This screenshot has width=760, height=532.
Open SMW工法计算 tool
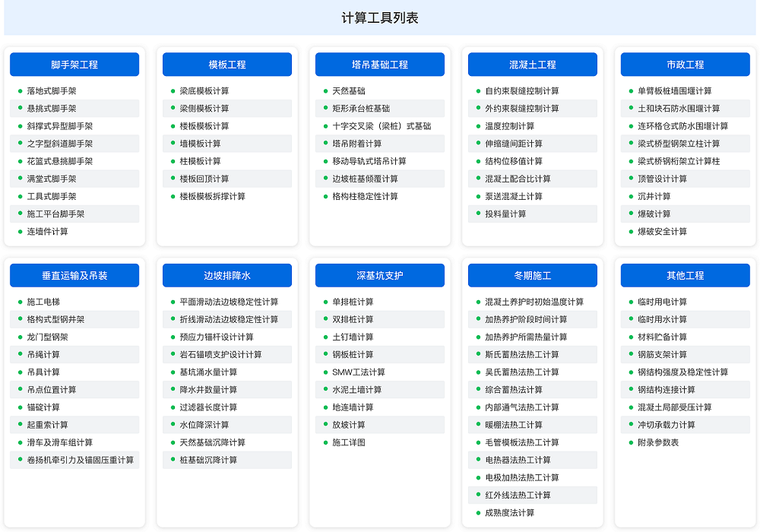click(359, 372)
